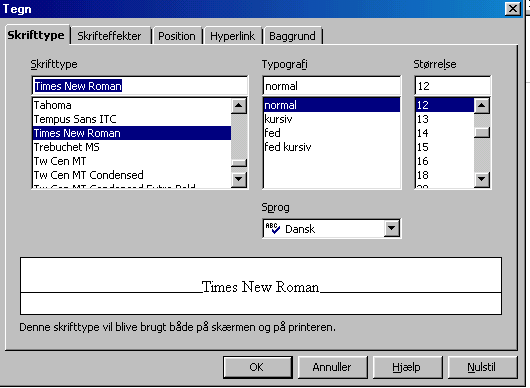Select Tempus Sans ITC font
This screenshot has height=388, width=530.
[132, 119]
